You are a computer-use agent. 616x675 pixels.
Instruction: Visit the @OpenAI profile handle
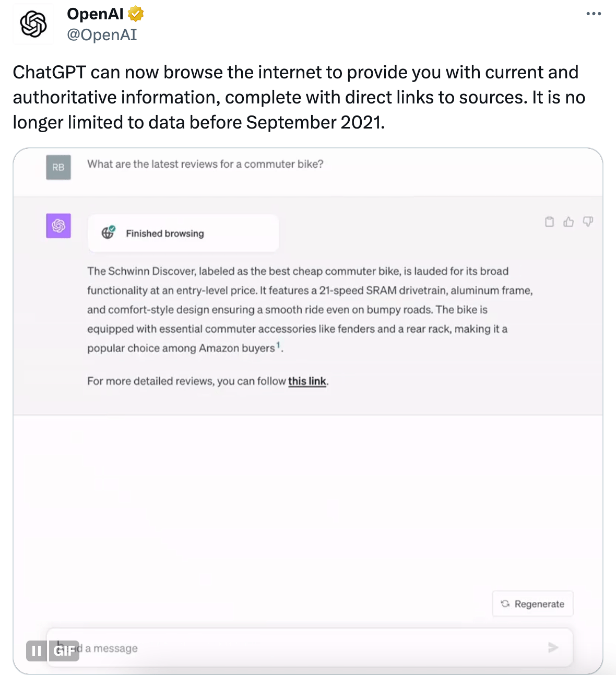click(102, 34)
